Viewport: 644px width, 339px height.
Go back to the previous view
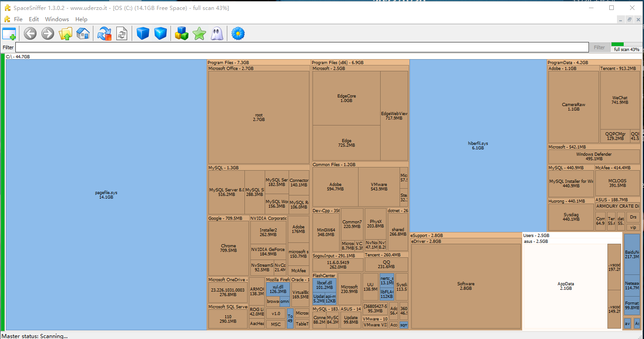pos(30,33)
